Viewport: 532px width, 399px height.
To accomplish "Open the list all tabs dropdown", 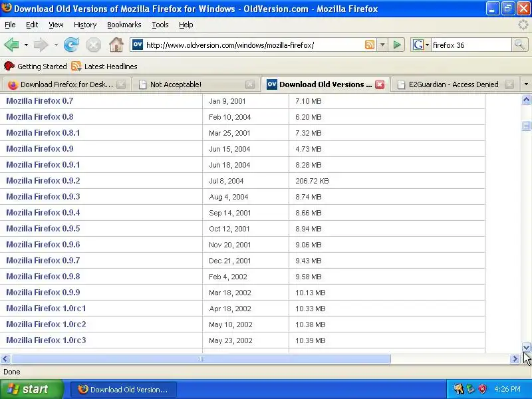I will coord(526,84).
